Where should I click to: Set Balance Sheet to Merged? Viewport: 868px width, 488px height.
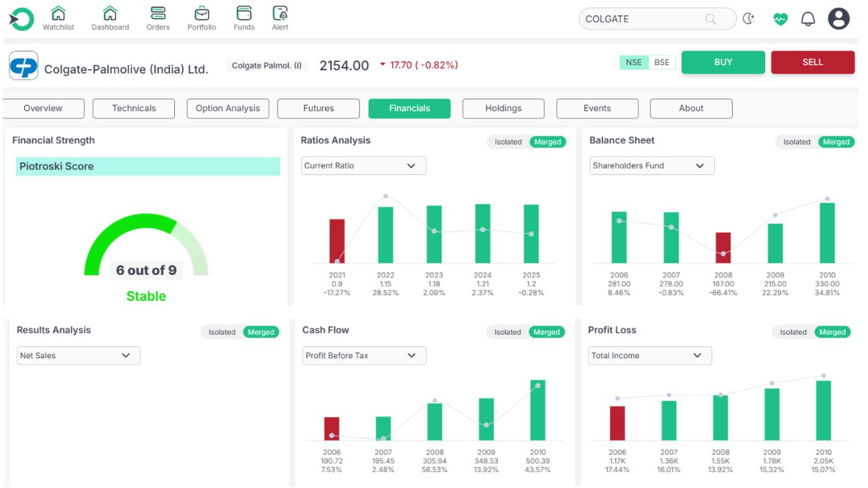837,142
